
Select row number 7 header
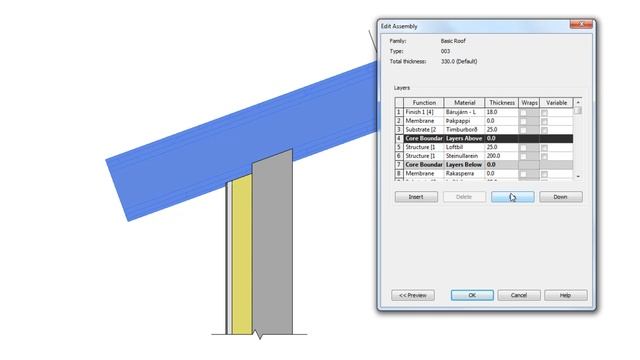399,164
